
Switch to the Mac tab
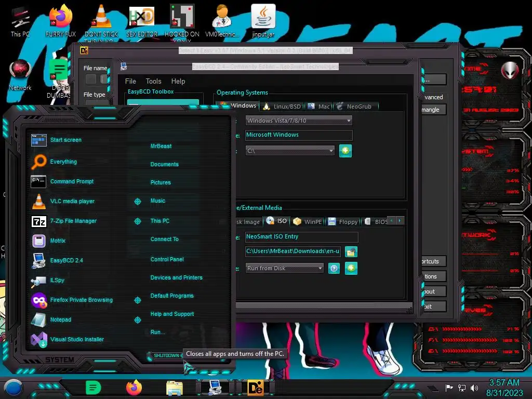[x=318, y=106]
